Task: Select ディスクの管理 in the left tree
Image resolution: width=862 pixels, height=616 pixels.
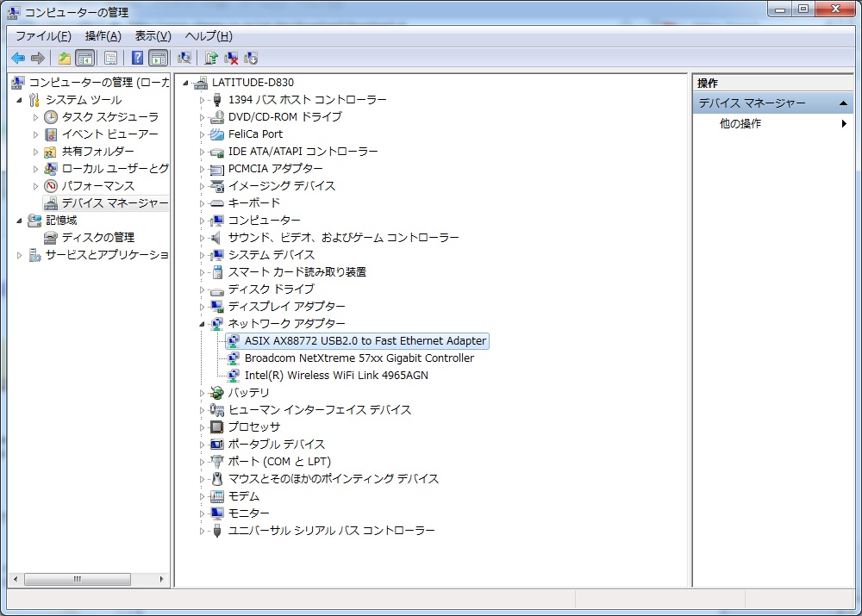Action: pyautogui.click(x=97, y=237)
